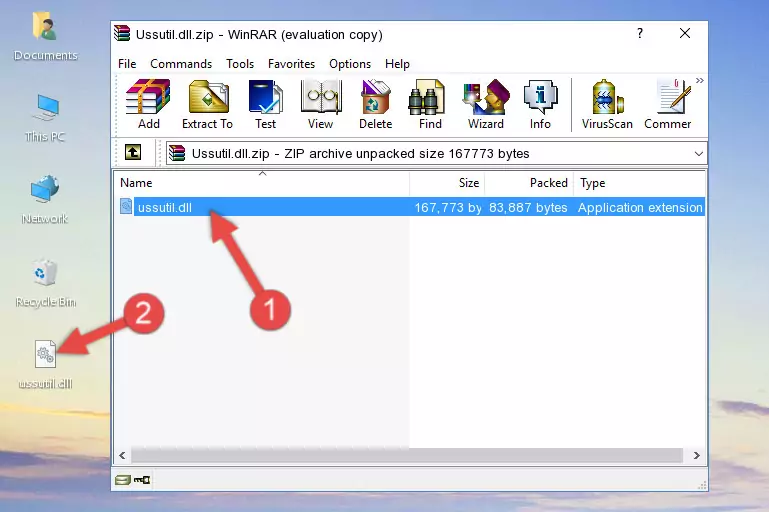The image size is (769, 512).
Task: Click the Ussutil.dll.zip address bar field
Action: tap(436, 154)
